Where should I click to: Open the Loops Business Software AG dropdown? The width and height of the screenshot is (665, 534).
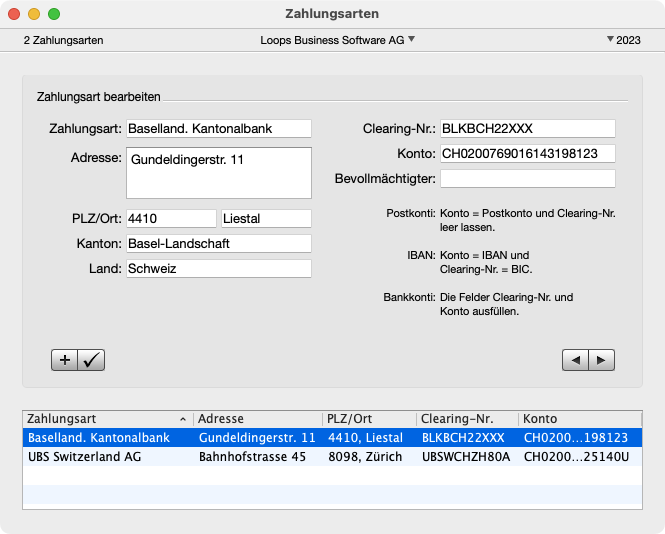click(x=337, y=40)
